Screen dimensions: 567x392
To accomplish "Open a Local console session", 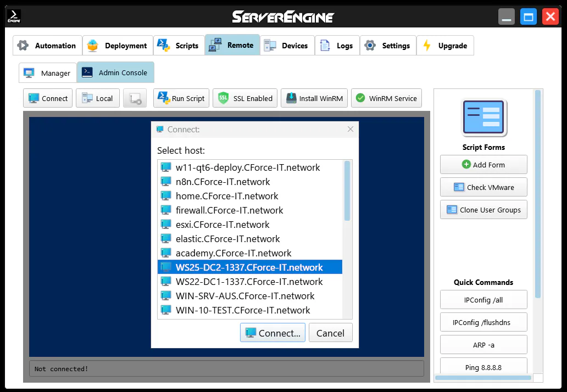I will (98, 98).
